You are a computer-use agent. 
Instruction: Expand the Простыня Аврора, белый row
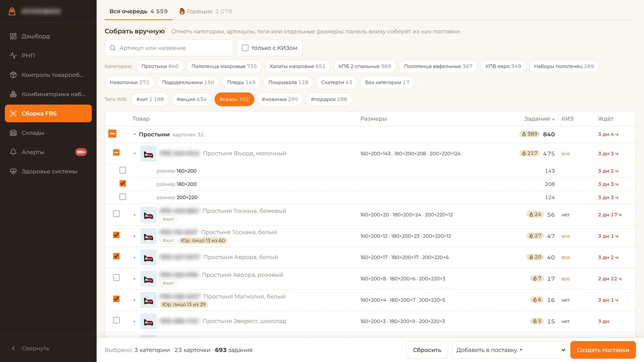pyautogui.click(x=134, y=257)
